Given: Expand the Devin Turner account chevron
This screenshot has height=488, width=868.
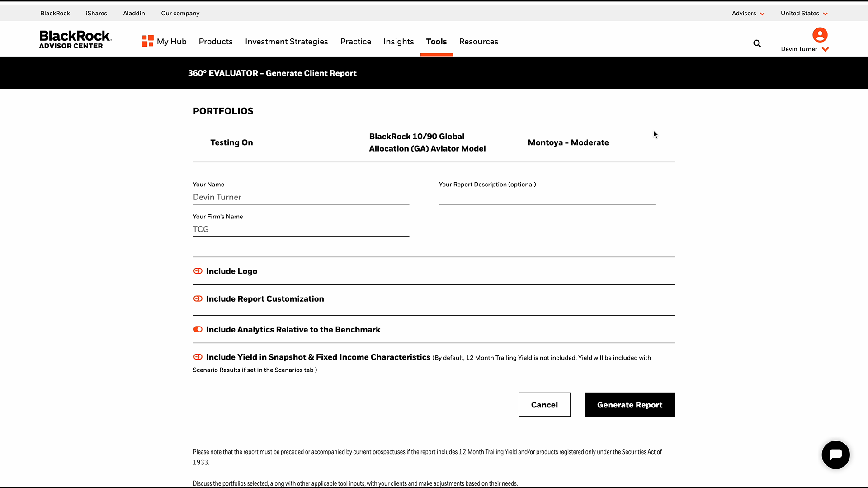Looking at the screenshot, I should pyautogui.click(x=825, y=49).
